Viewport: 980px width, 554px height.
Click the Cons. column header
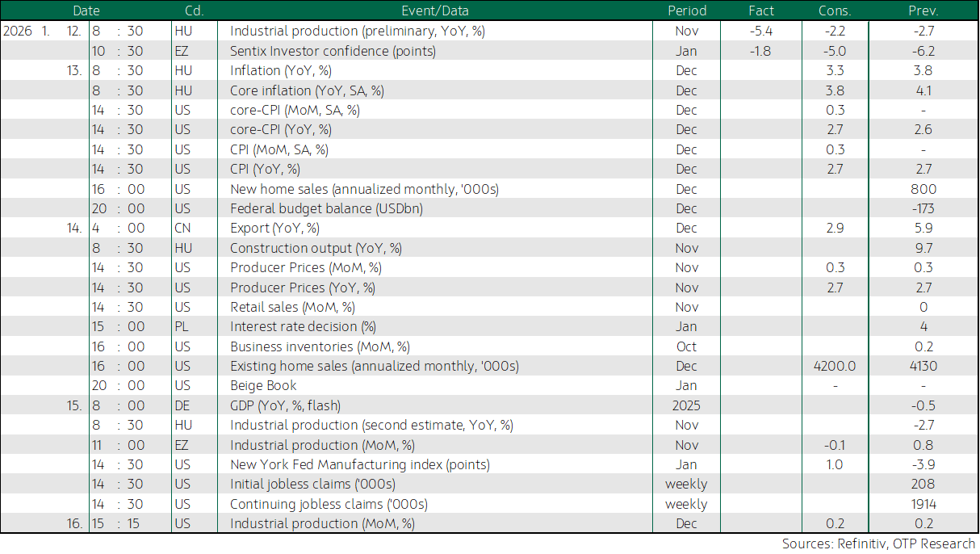point(835,10)
